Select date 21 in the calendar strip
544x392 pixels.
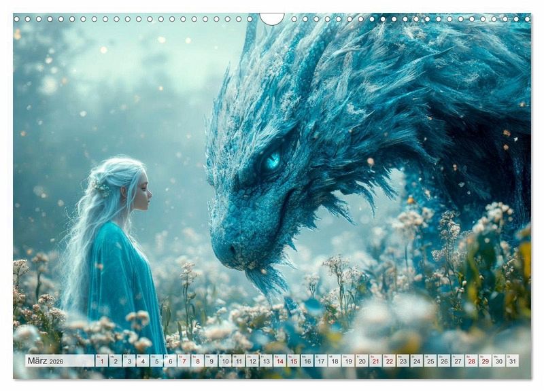tap(375, 361)
